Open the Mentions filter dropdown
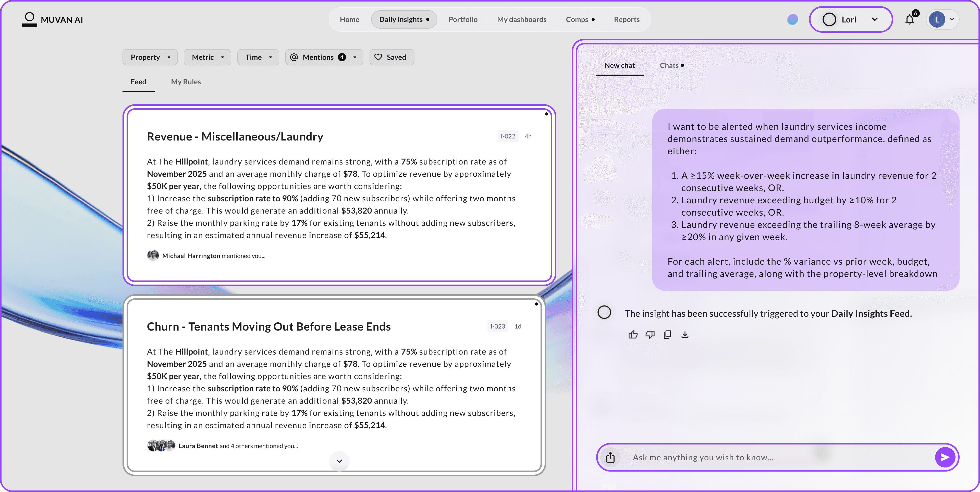 324,57
